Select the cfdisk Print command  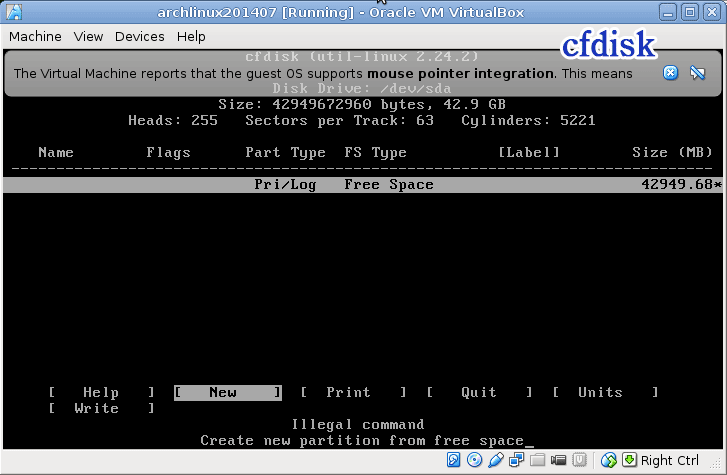(x=353, y=392)
